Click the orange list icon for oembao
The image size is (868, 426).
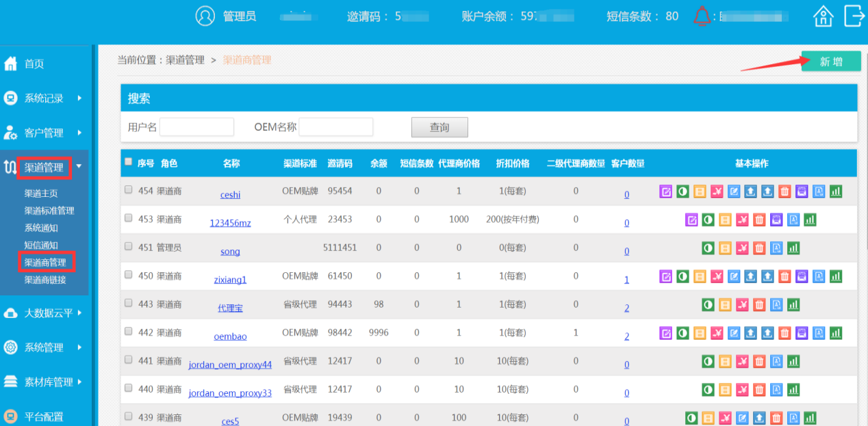click(700, 333)
